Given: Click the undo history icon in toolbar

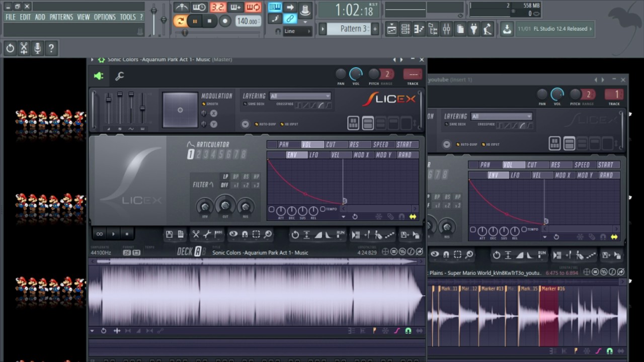Looking at the screenshot, I should pyautogui.click(x=10, y=48).
